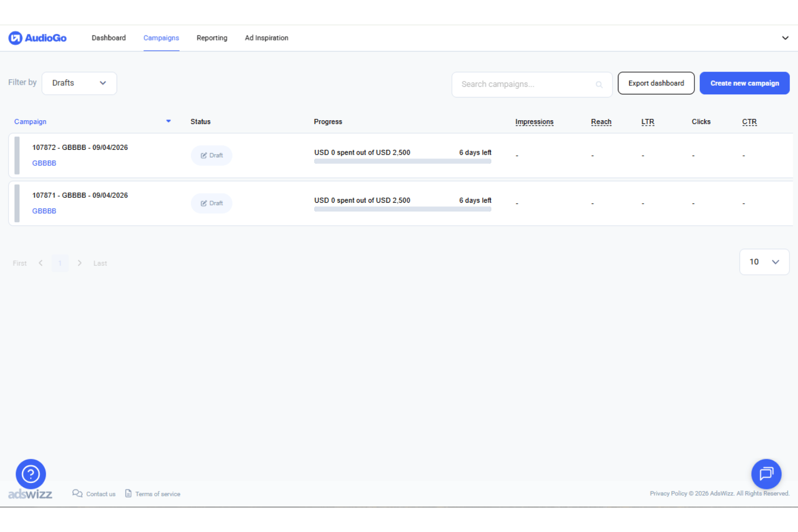Open the Drafts filter dropdown
798x532 pixels.
tap(79, 83)
